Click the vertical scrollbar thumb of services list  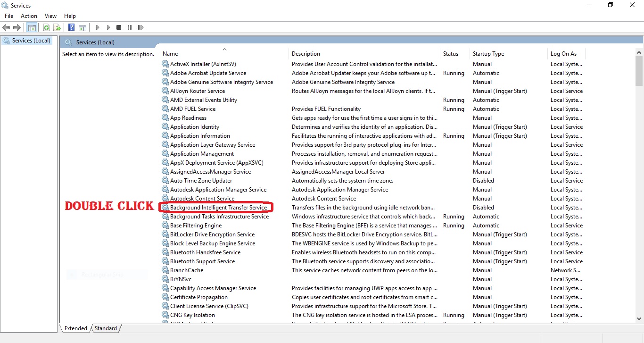tap(639, 70)
